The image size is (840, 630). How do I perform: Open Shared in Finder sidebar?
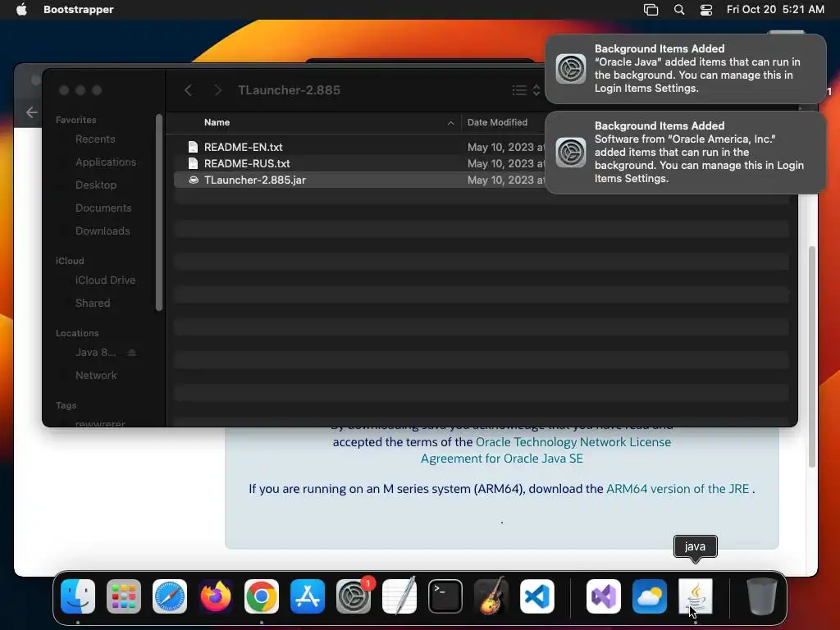pos(93,304)
